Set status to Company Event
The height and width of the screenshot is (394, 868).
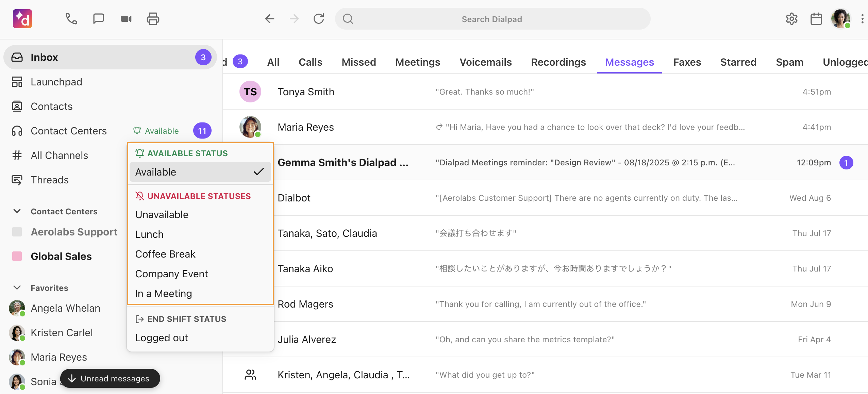(x=200, y=274)
